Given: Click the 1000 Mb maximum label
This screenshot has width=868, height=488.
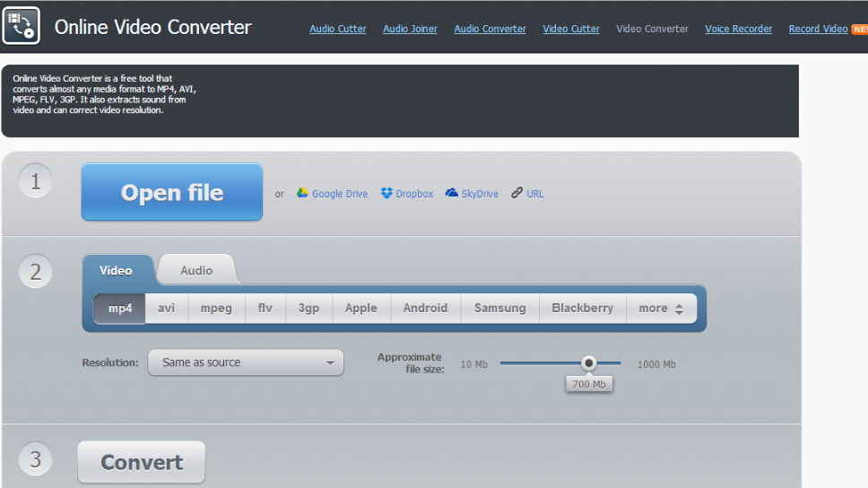Looking at the screenshot, I should coord(656,364).
